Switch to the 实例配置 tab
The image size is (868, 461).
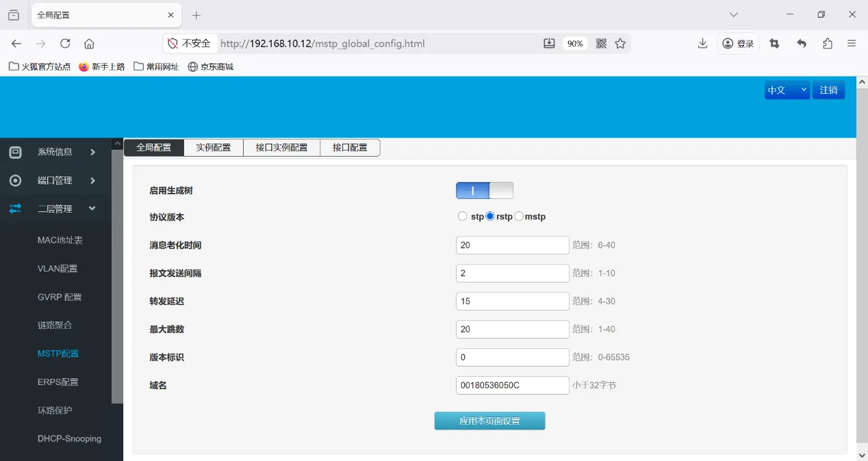tap(214, 148)
